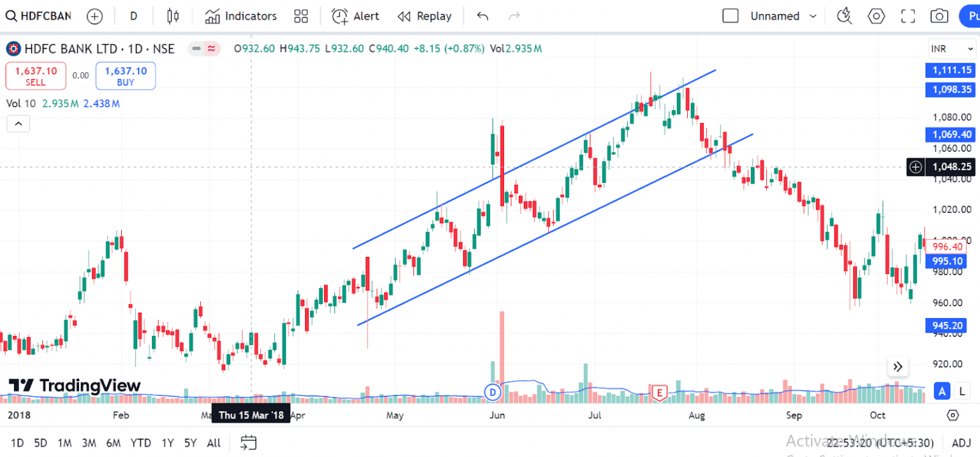Switch to the 1D range tab
Screen dimensions: 980x457
click(x=17, y=442)
